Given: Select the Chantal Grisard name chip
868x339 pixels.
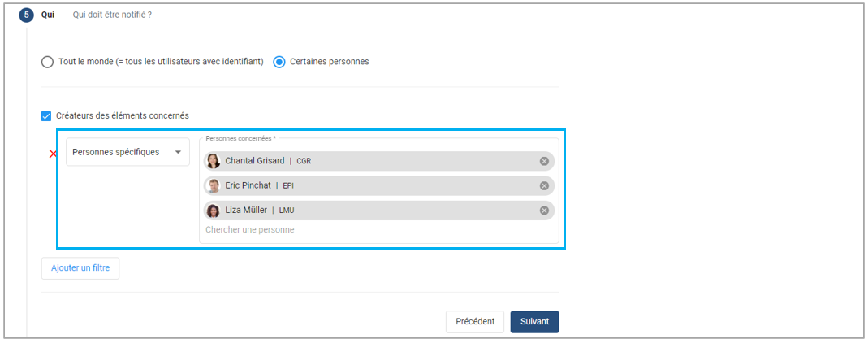Looking at the screenshot, I should (x=255, y=161).
